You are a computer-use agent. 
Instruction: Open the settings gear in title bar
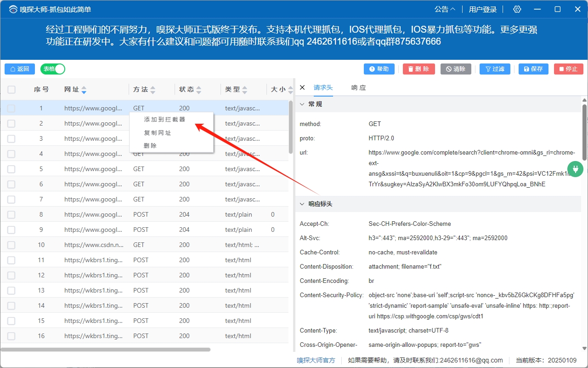[x=517, y=9]
